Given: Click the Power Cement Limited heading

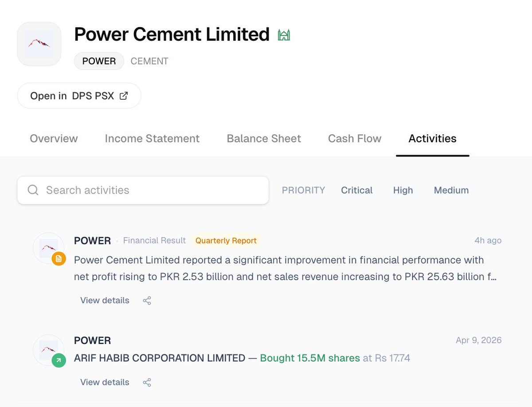Looking at the screenshot, I should tap(172, 34).
